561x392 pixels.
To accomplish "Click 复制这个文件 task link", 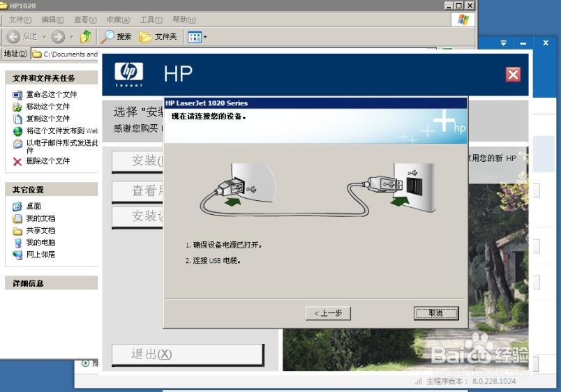I will point(48,119).
